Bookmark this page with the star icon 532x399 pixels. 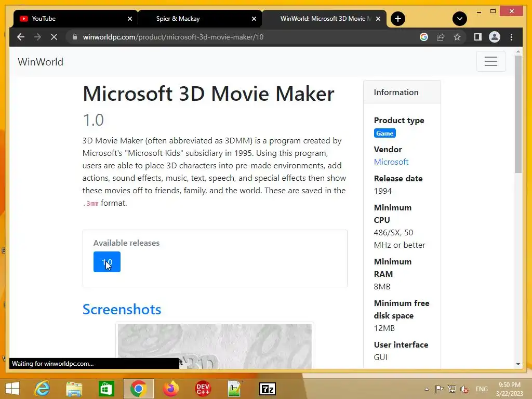[457, 37]
